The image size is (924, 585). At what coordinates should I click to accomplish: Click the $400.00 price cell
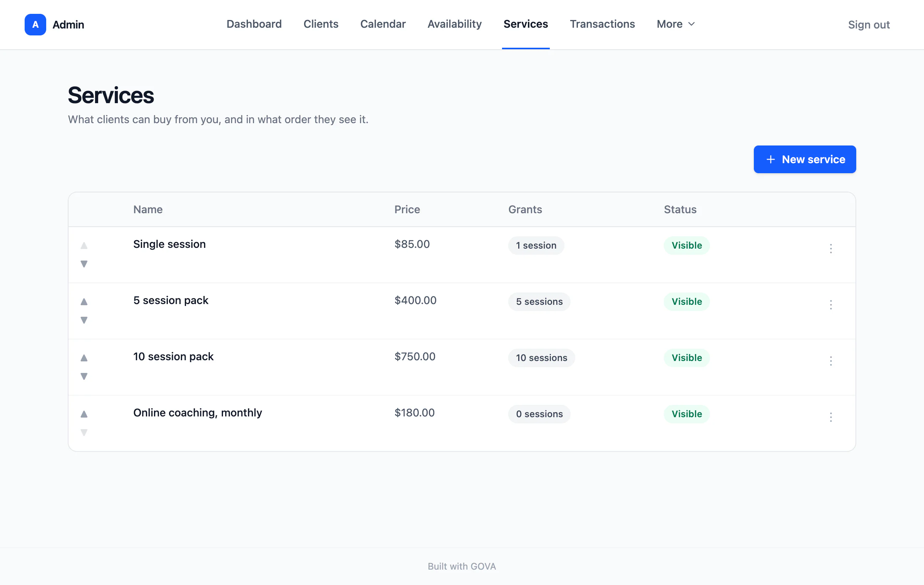tap(415, 300)
